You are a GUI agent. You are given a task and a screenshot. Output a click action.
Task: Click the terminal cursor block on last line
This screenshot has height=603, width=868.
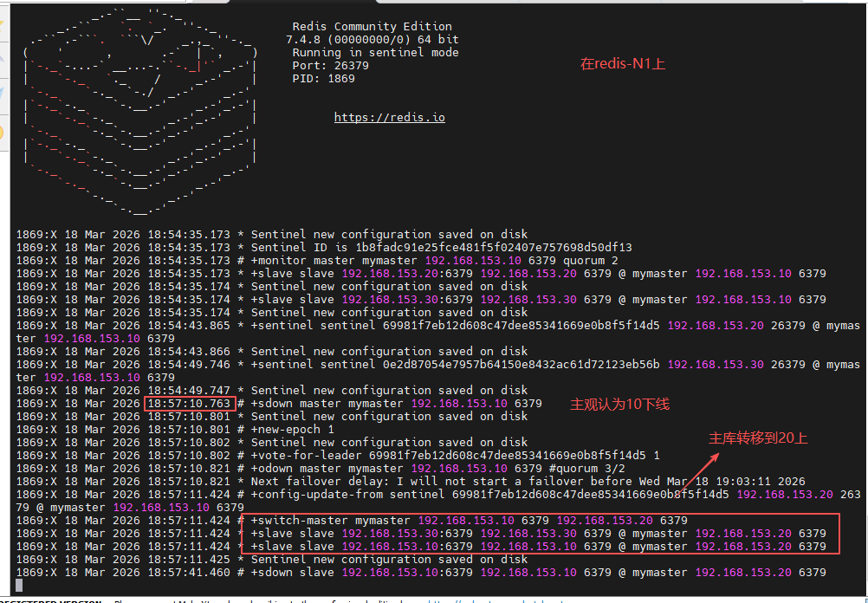19,586
